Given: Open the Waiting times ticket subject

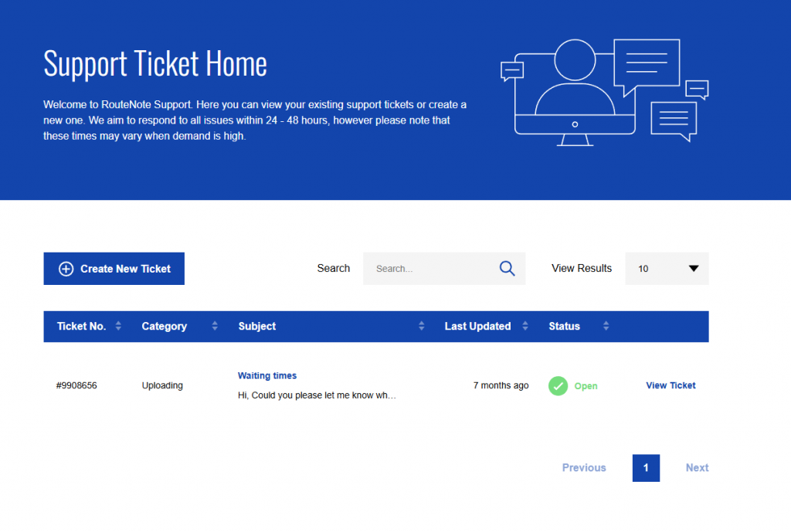Looking at the screenshot, I should (267, 376).
